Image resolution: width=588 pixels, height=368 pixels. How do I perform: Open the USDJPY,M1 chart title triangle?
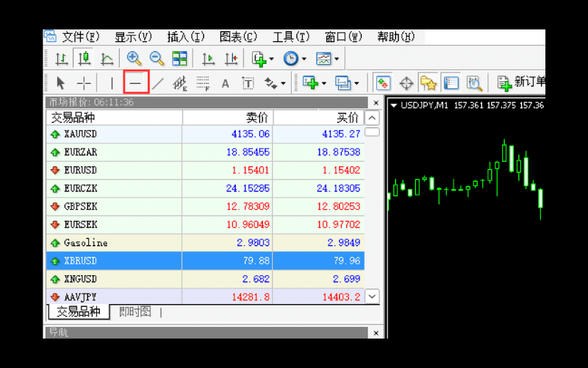click(x=394, y=105)
